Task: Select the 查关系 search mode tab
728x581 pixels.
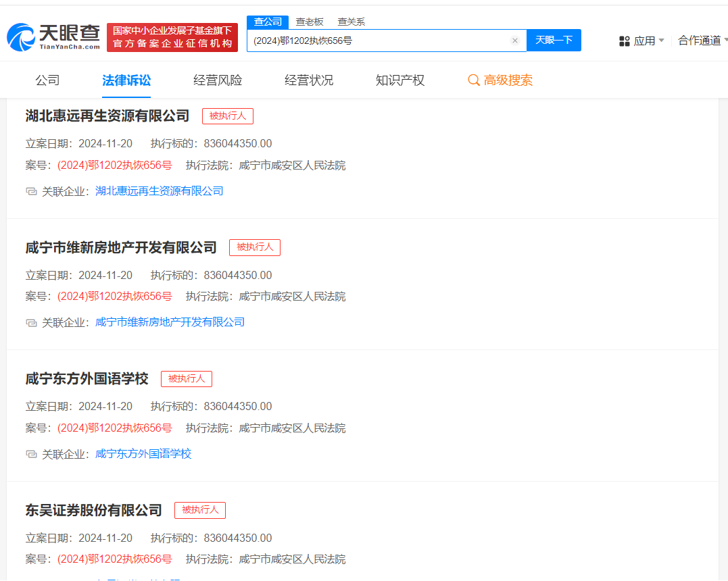Action: (351, 22)
